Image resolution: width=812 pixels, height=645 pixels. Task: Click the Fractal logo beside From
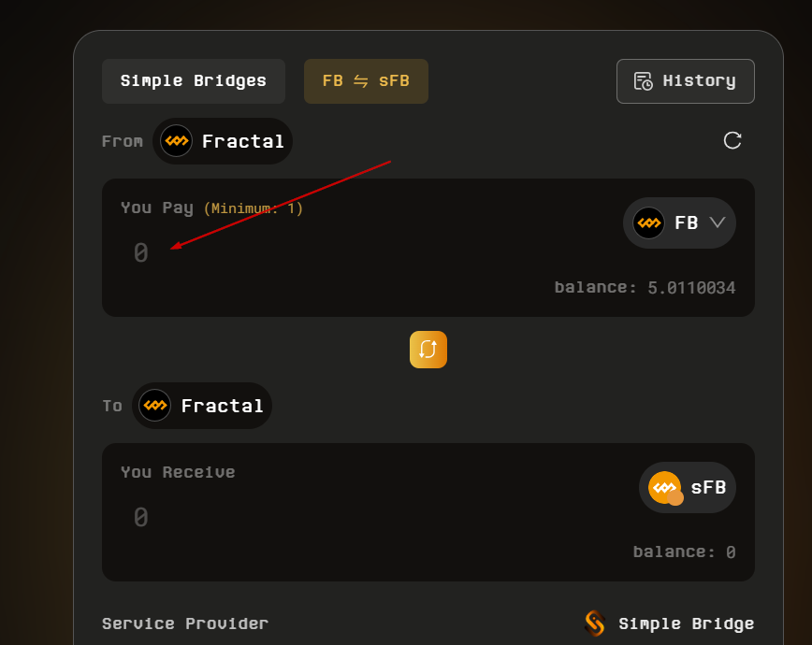point(176,141)
